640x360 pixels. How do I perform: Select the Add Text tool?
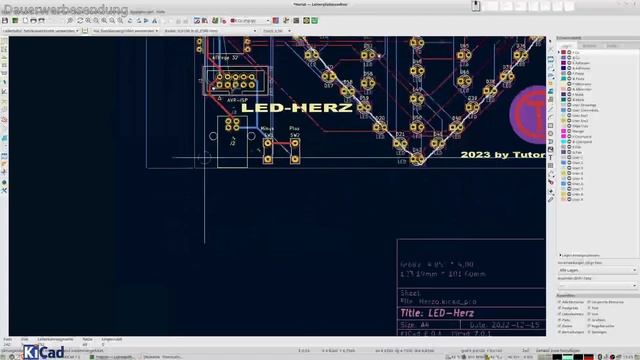[551, 158]
